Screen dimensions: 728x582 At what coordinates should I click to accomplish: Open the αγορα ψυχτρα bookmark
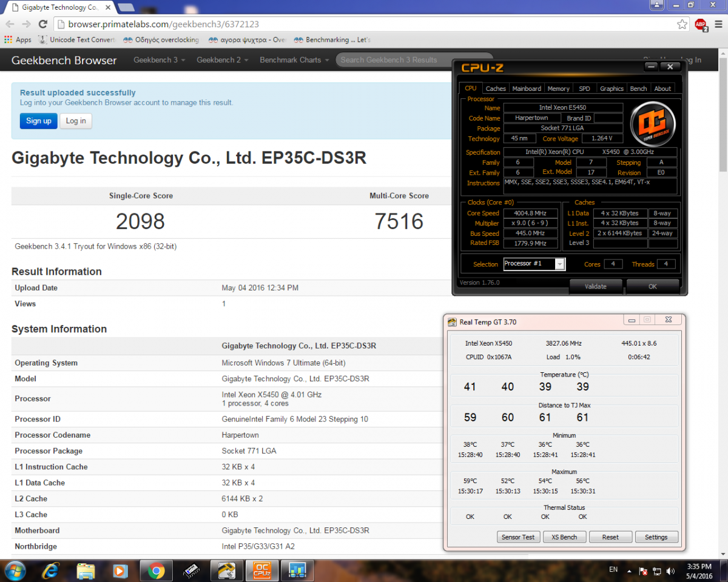(247, 40)
